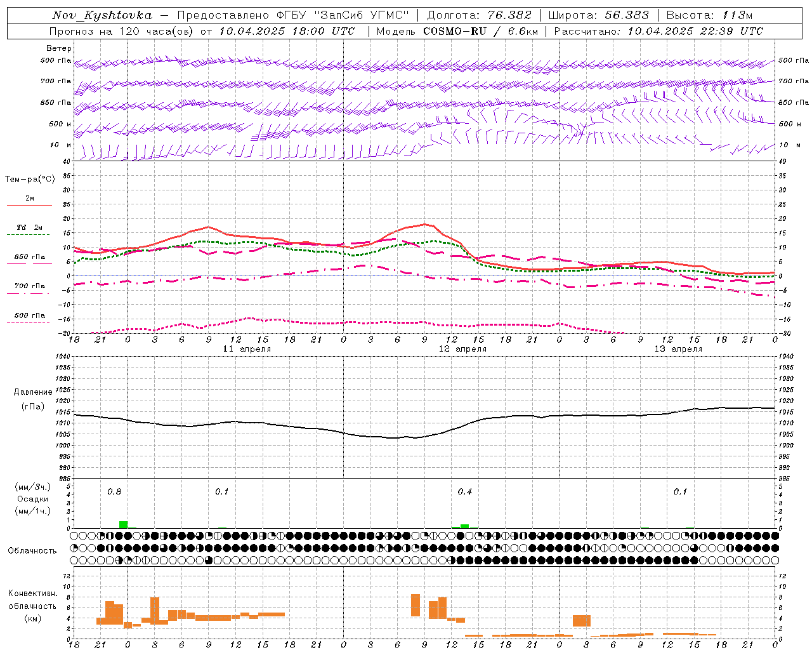Select the model name COSMO-RU

pos(455,31)
